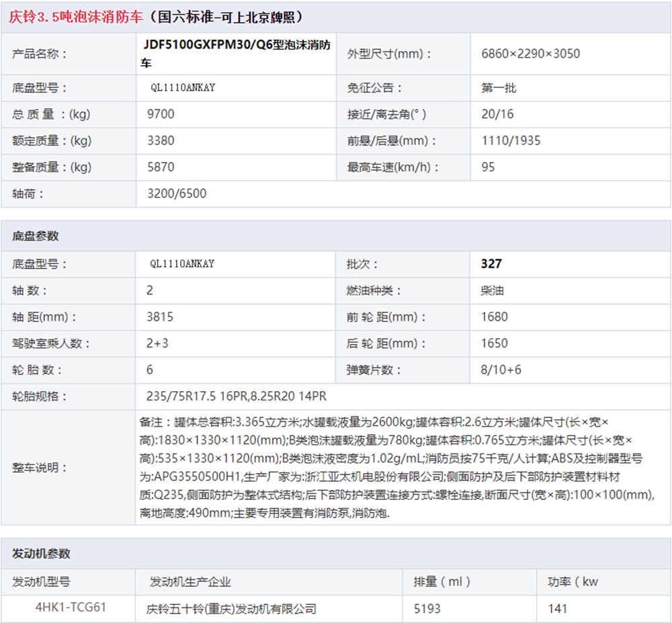Click engine model 4HK1-TCG61

(71, 607)
